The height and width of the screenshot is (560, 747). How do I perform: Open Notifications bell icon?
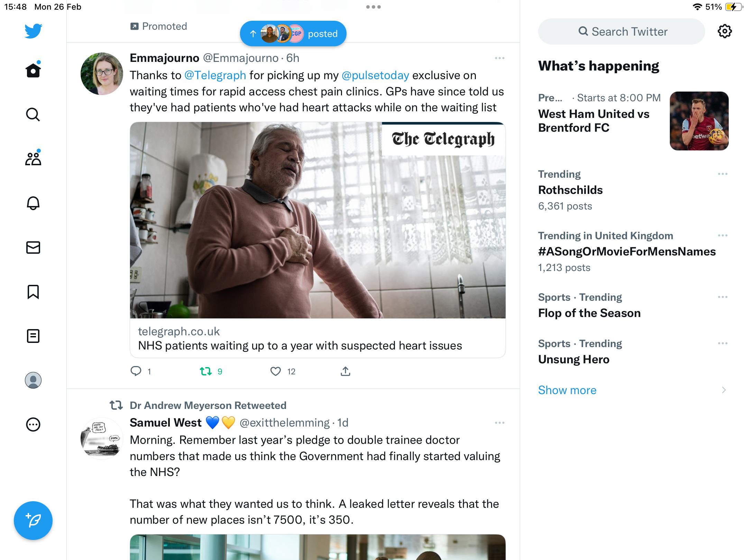point(33,203)
